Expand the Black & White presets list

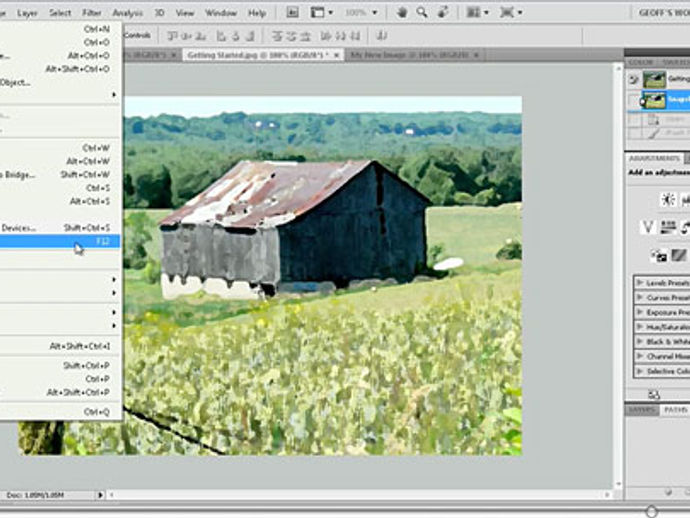[x=640, y=342]
